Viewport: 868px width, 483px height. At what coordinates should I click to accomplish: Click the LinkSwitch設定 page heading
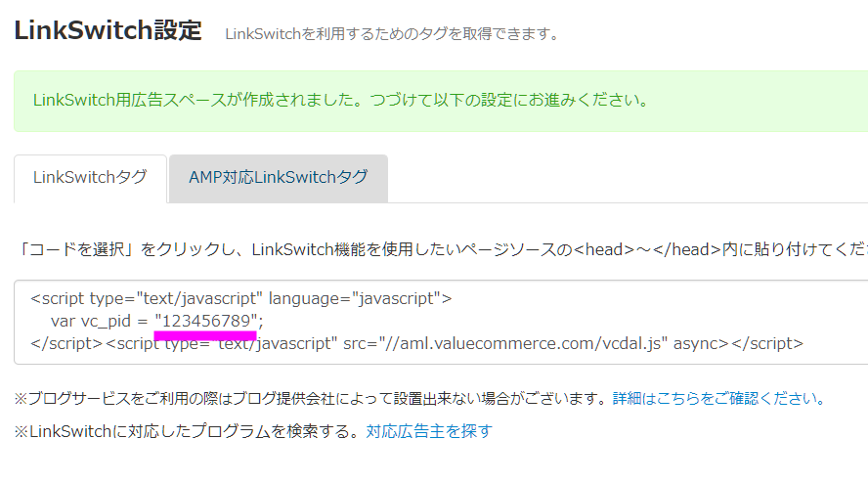(108, 30)
